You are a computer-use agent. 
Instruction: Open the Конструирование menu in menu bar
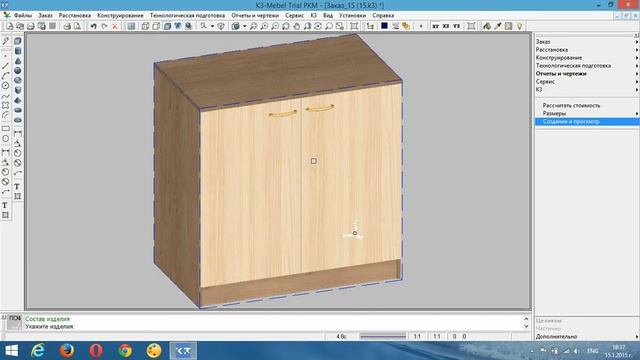click(120, 16)
